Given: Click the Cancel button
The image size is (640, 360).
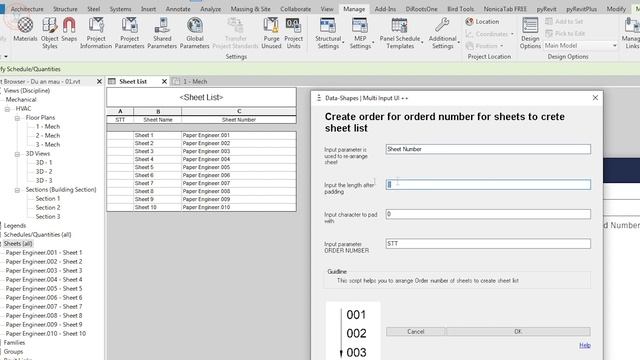Looking at the screenshot, I should [x=416, y=331].
